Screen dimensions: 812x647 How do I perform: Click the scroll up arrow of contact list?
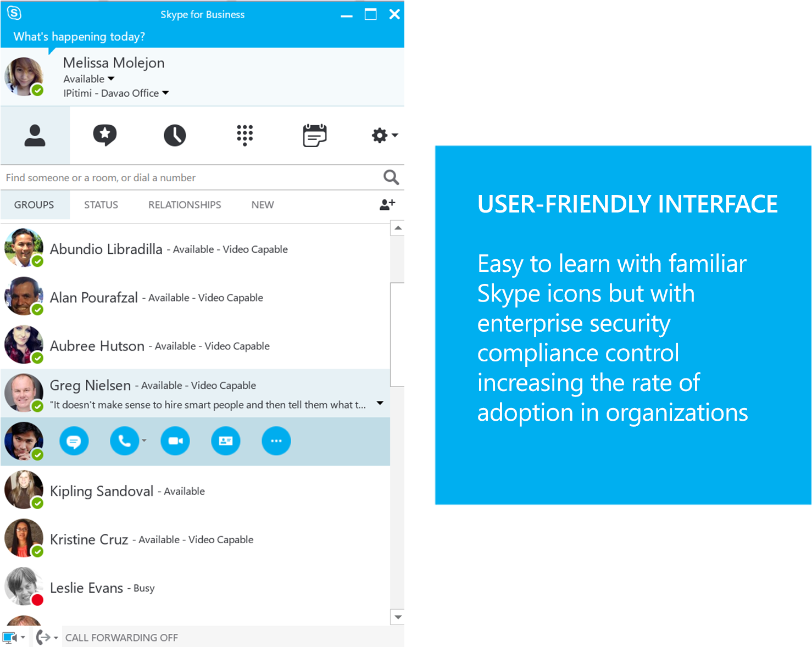click(x=398, y=228)
